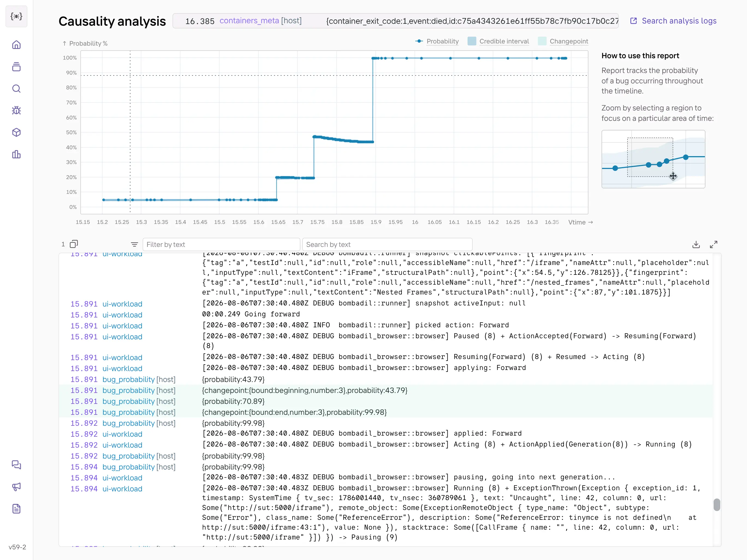747x560 pixels.
Task: Click the Vtime axis label
Action: pyautogui.click(x=580, y=222)
